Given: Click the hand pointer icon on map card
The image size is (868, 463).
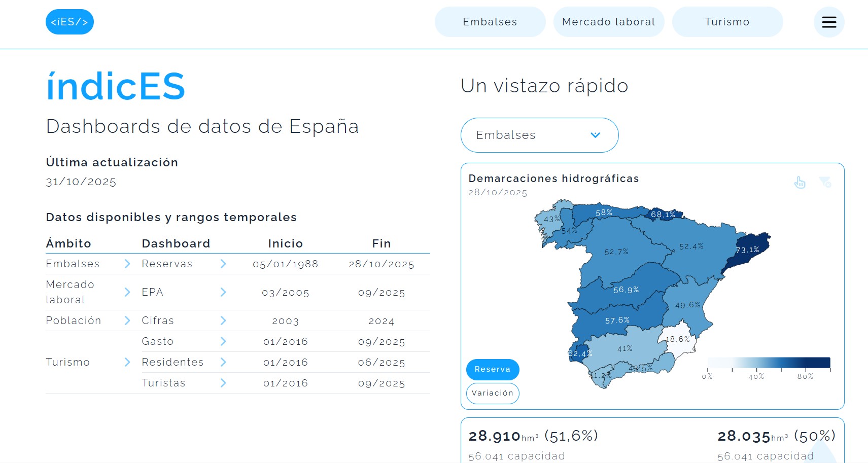Looking at the screenshot, I should pos(800,183).
